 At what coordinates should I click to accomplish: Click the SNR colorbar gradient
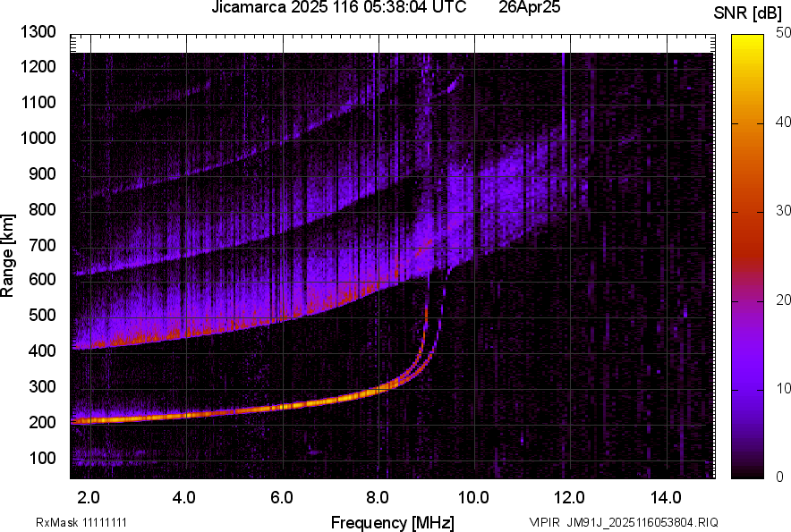coord(747,257)
